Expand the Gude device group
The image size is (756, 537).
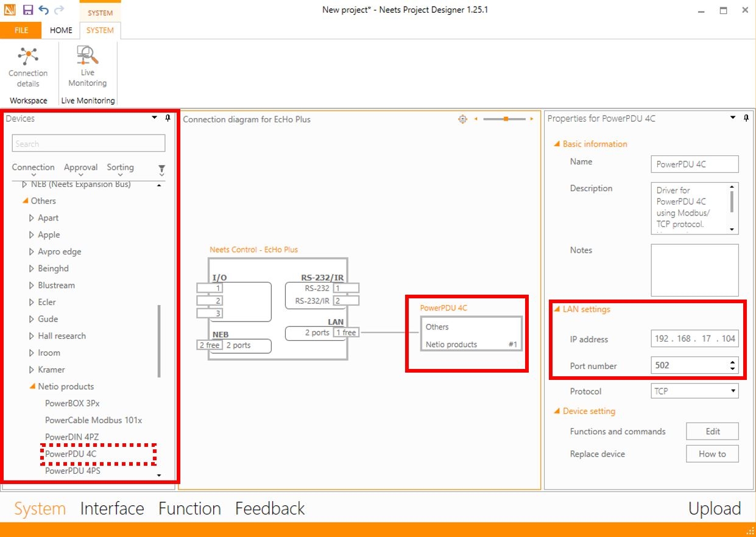click(32, 319)
